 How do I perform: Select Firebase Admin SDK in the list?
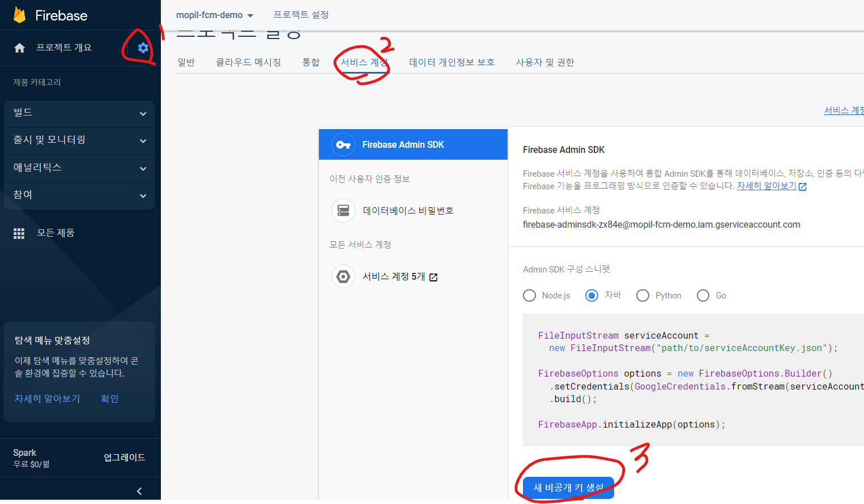413,144
